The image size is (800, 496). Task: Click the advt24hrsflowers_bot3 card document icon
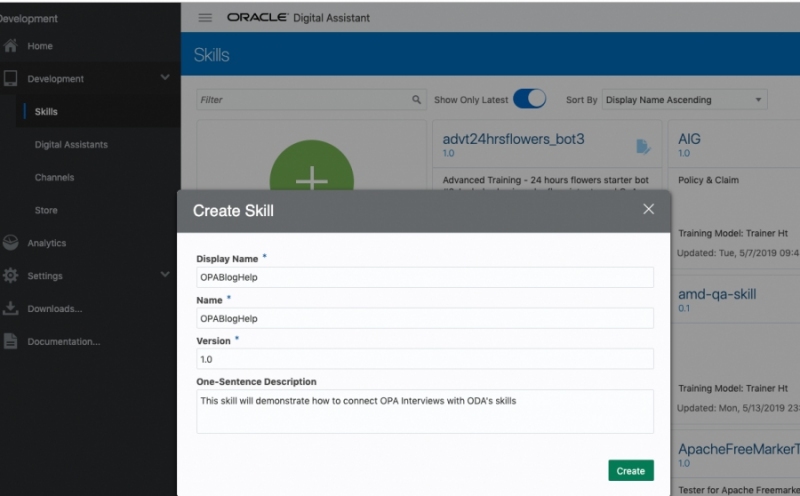643,146
